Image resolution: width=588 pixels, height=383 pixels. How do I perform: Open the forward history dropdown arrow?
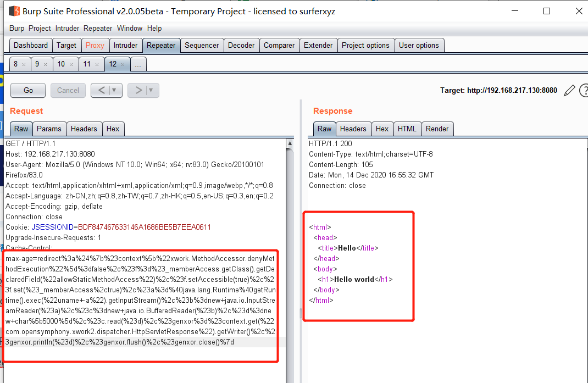(151, 91)
